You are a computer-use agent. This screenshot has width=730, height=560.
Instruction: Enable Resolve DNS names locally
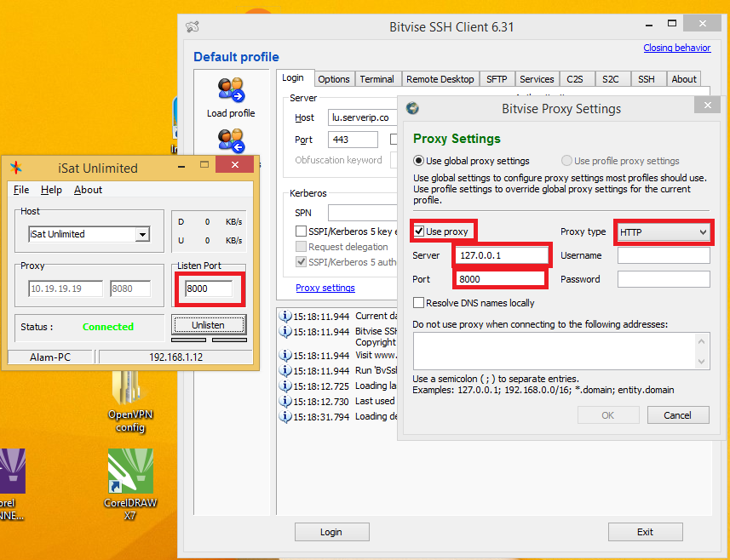pos(418,303)
